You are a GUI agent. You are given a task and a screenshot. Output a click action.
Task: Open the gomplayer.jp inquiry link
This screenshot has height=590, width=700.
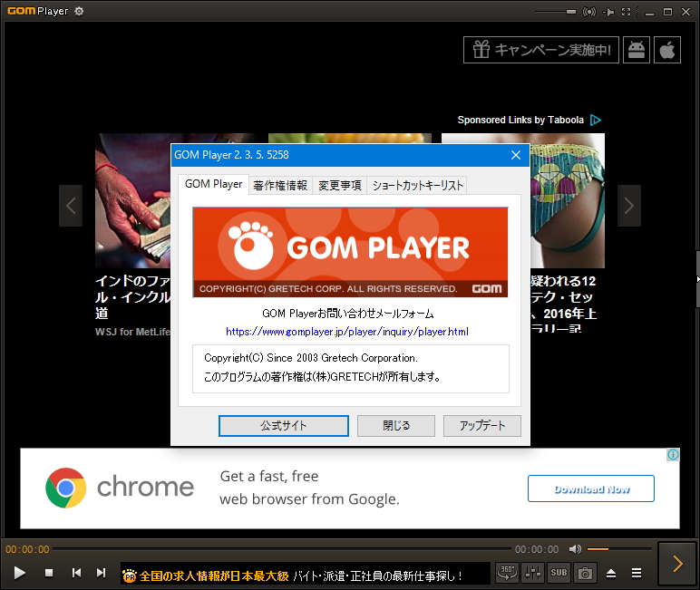(347, 332)
